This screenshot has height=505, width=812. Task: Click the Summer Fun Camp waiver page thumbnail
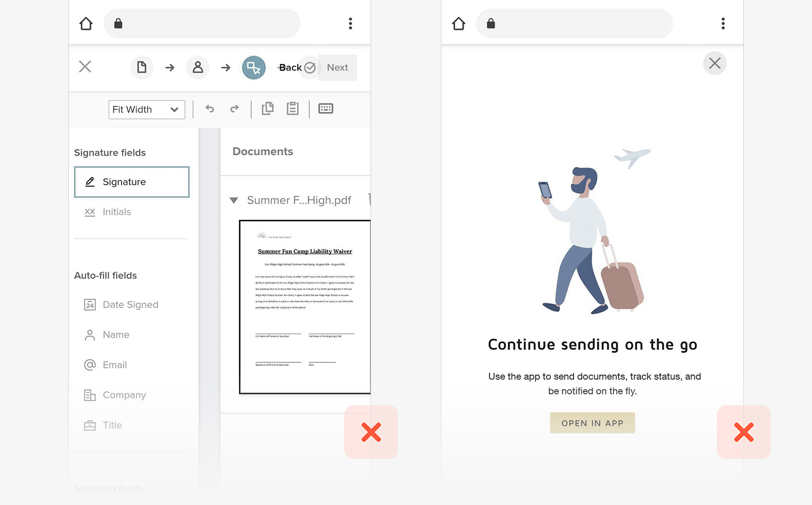click(304, 306)
